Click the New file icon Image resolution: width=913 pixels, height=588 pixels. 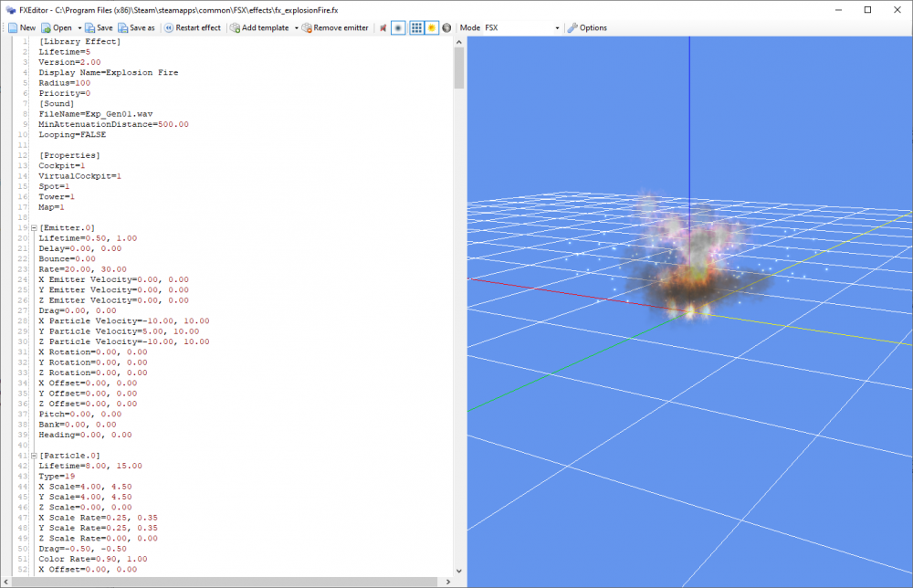22,27
